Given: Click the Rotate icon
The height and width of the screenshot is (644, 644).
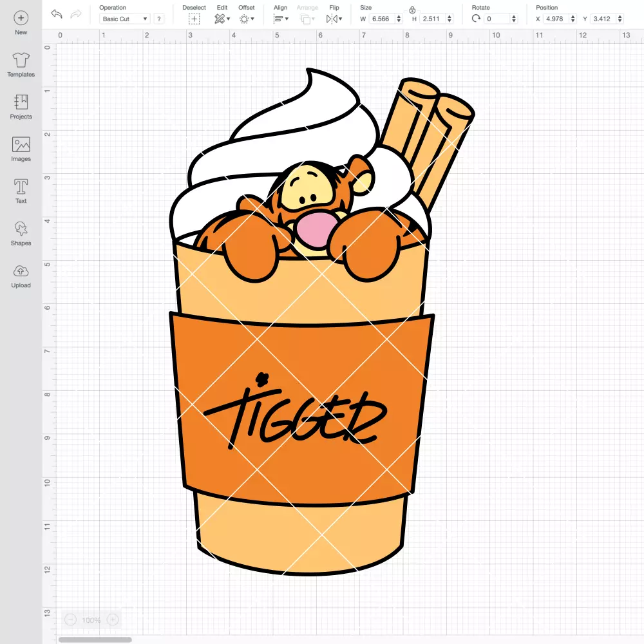Looking at the screenshot, I should (x=476, y=19).
